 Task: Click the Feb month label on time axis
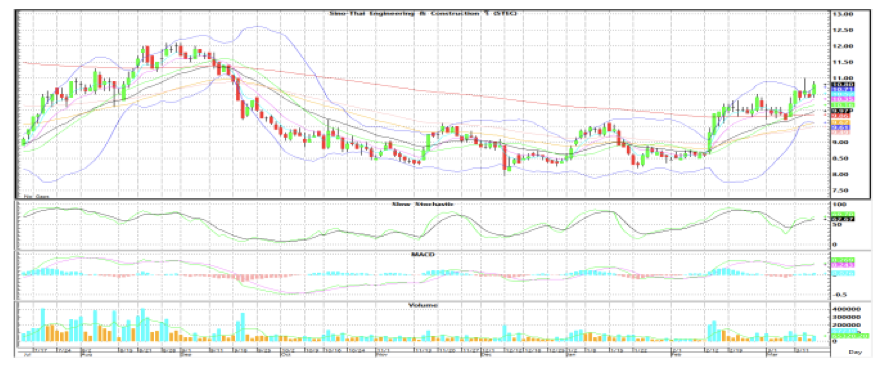pyautogui.click(x=676, y=355)
